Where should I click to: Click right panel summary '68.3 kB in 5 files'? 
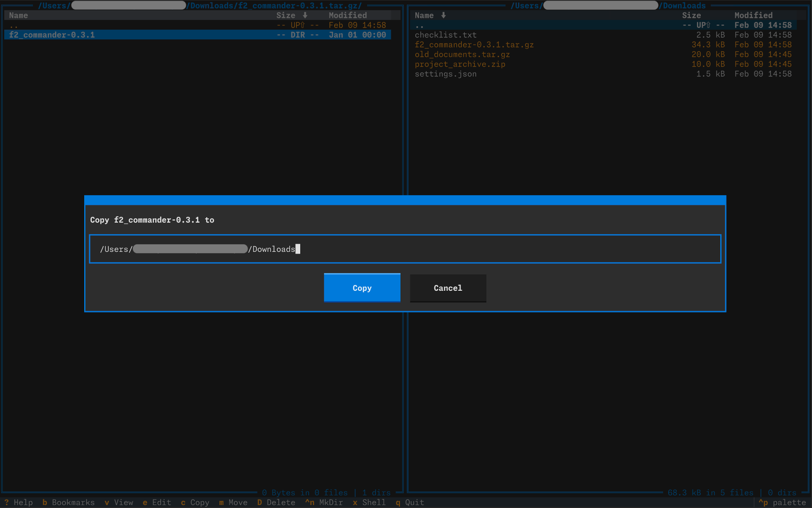point(710,493)
